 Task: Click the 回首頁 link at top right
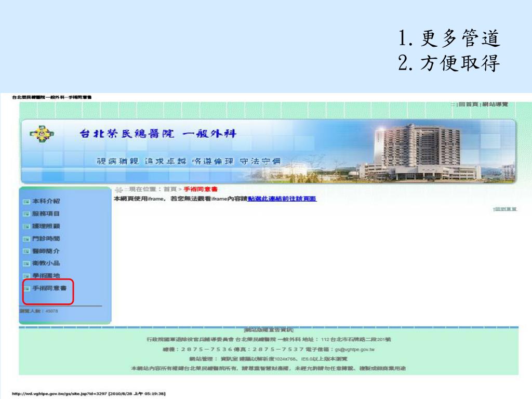point(468,104)
